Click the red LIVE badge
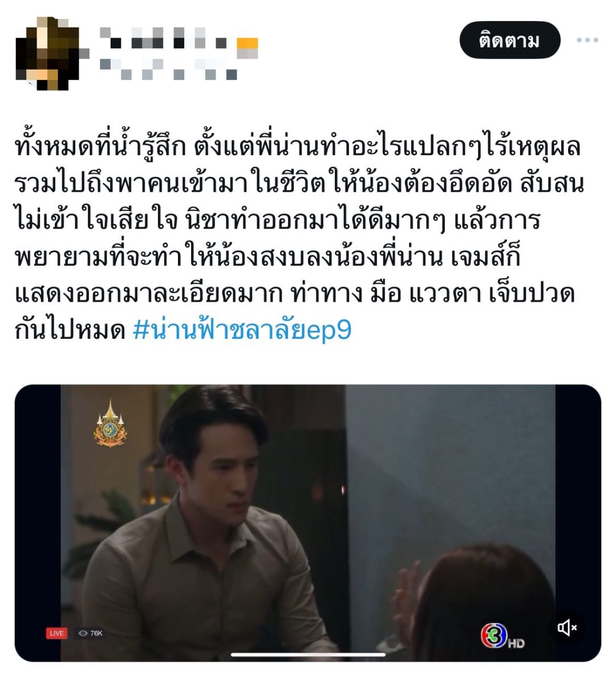 click(56, 633)
